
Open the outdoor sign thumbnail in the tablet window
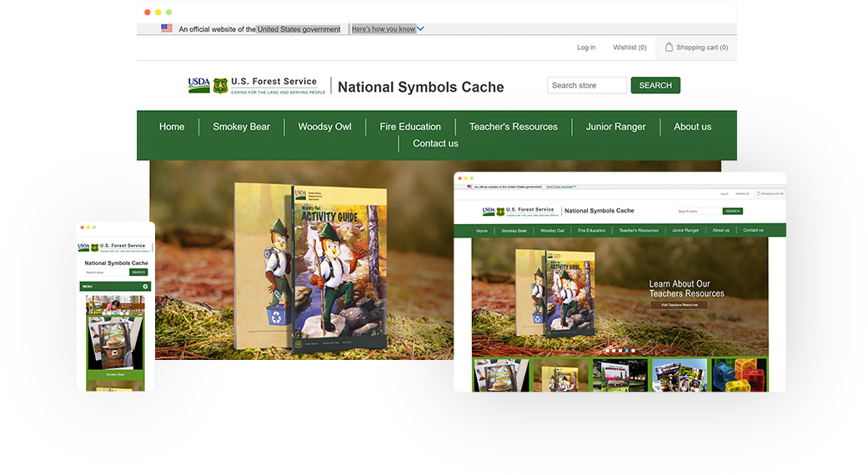[620, 375]
